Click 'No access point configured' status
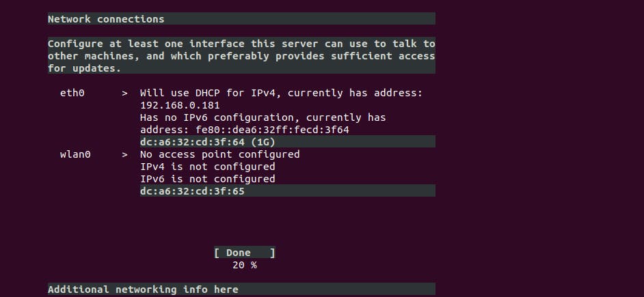644x297 pixels. point(219,154)
